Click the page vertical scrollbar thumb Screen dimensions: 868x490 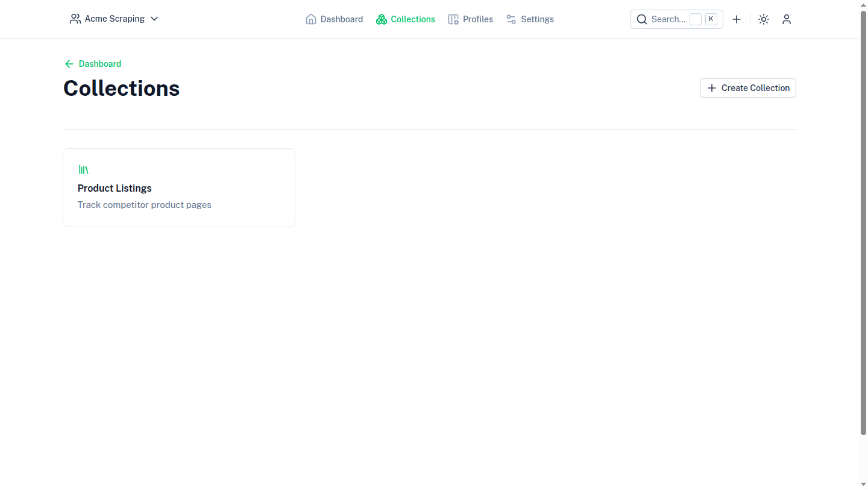(x=863, y=223)
